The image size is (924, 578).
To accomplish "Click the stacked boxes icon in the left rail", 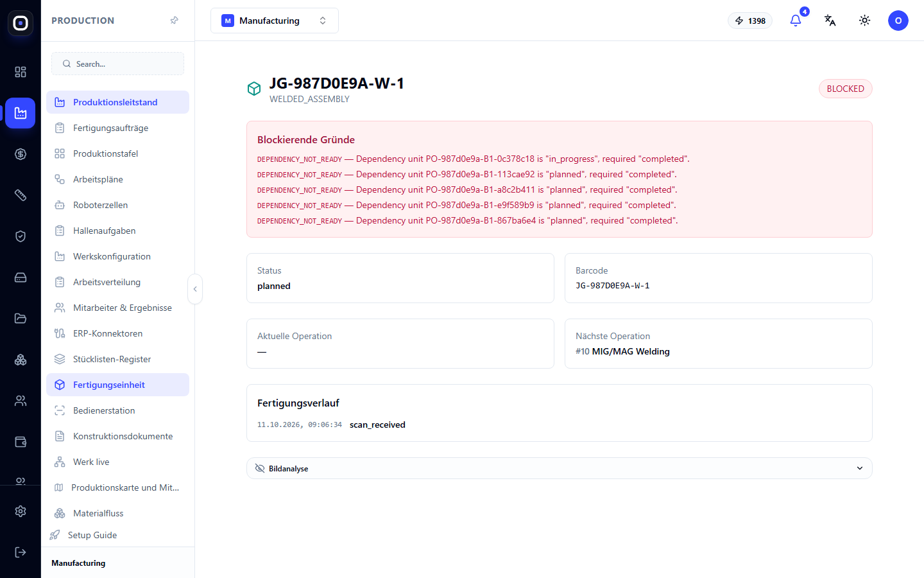I will pos(21,360).
